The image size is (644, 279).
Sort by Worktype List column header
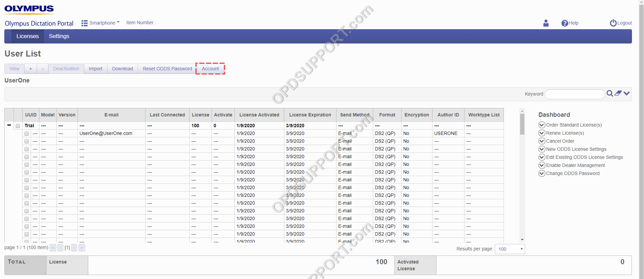[484, 115]
